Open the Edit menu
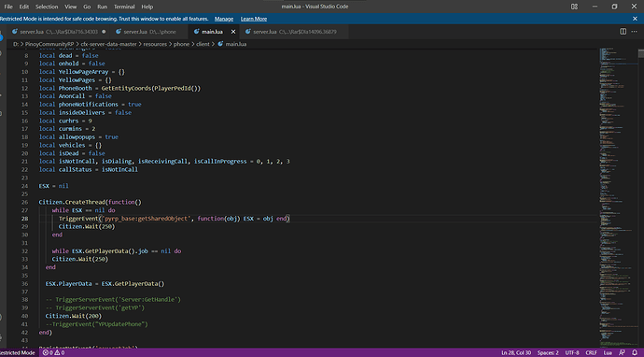 coord(24,7)
